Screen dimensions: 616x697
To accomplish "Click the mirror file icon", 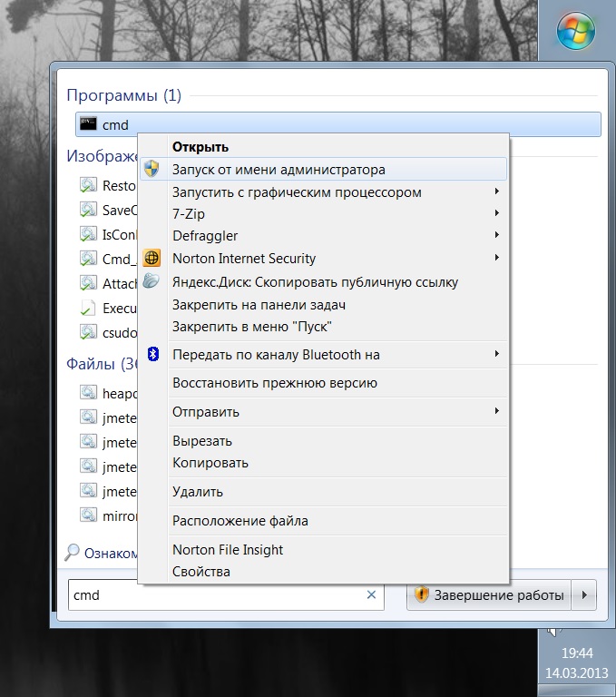I will [88, 515].
